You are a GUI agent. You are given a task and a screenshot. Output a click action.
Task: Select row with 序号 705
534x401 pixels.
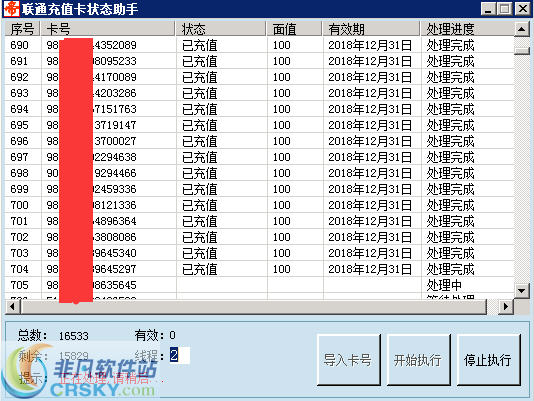pos(259,285)
